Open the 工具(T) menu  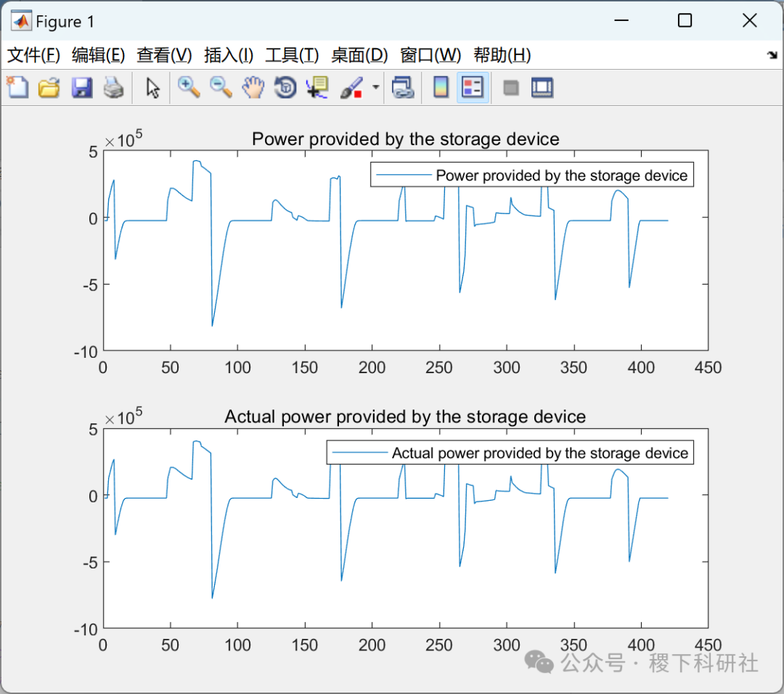(x=292, y=55)
